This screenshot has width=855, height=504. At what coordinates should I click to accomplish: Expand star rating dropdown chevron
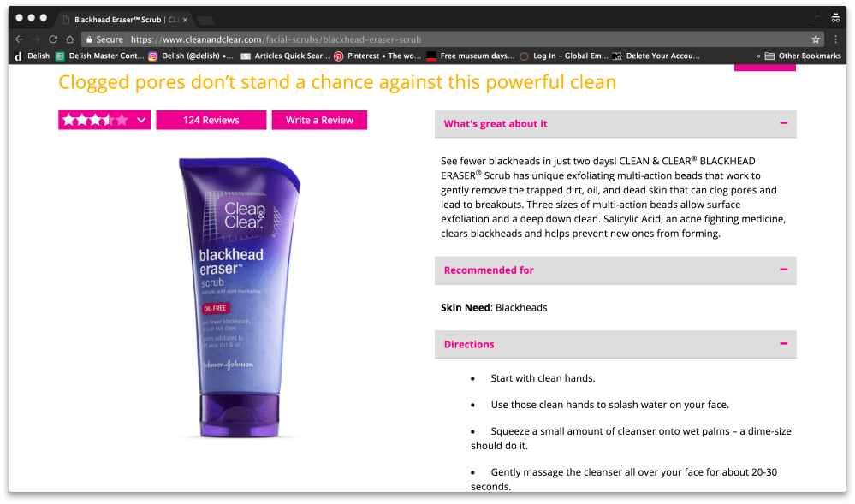pos(141,120)
